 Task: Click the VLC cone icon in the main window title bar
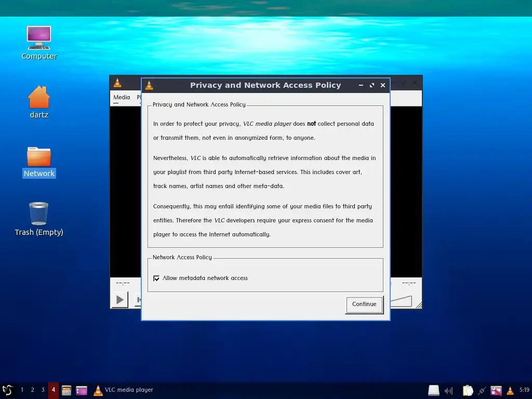[x=117, y=83]
